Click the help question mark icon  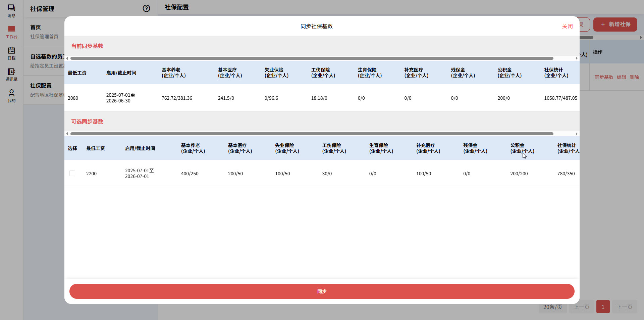[x=146, y=8]
